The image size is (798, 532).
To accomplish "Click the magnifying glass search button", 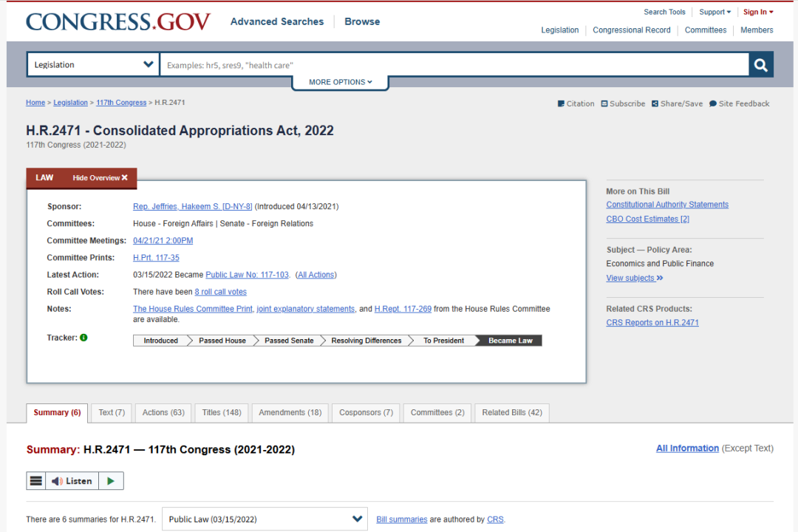I will [760, 65].
